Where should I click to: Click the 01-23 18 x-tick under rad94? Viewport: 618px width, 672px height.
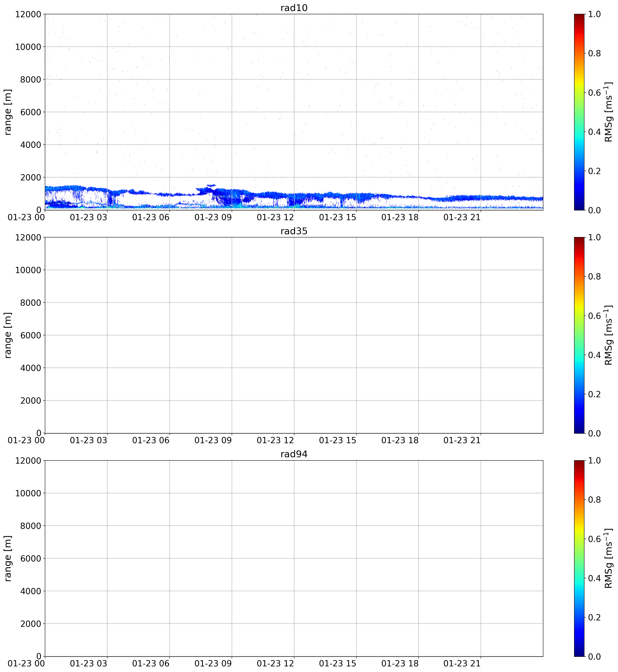point(400,663)
